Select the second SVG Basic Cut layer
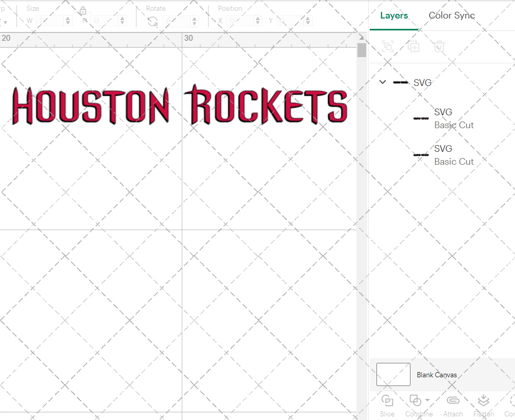The image size is (515, 420). click(454, 155)
